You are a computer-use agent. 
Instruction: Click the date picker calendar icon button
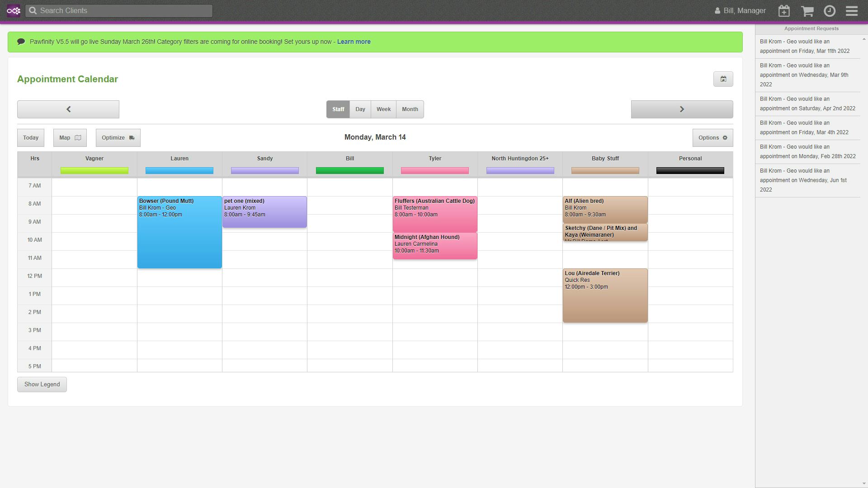[x=723, y=79]
